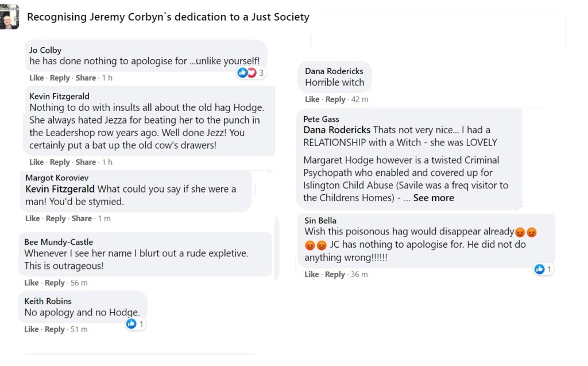Click the Kevin Fitzgerald mention in Margot's reply
The width and height of the screenshot is (588, 366).
point(60,189)
